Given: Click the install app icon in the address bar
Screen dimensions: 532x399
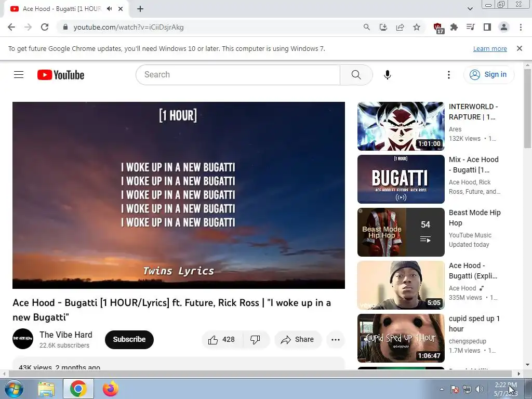Looking at the screenshot, I should 383,27.
